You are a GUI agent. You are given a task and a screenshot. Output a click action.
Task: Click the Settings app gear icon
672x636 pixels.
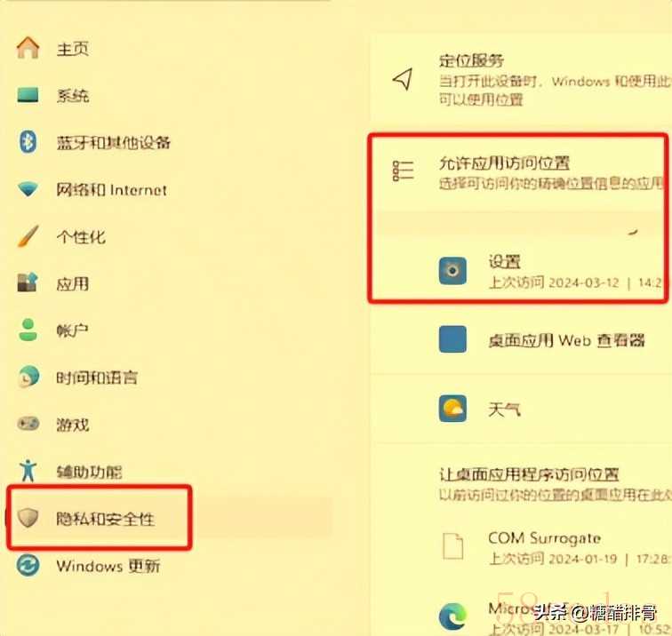(x=452, y=271)
